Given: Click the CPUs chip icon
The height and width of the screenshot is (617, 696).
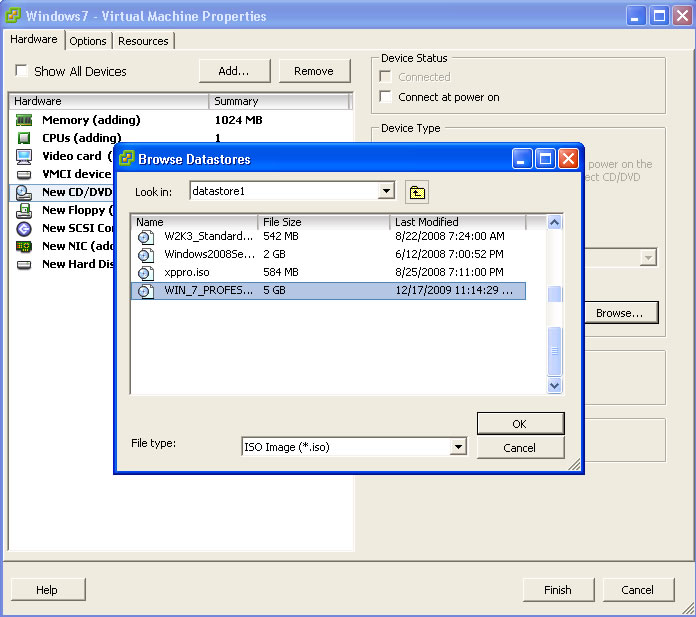Looking at the screenshot, I should click(x=24, y=138).
